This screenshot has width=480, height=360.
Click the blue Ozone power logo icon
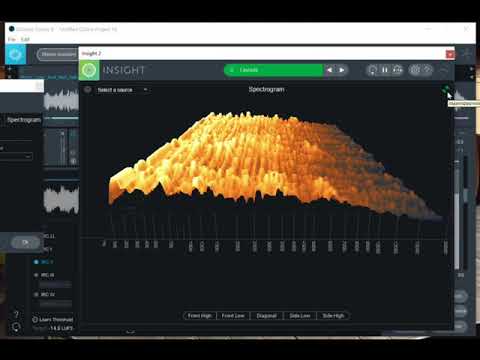(15, 54)
